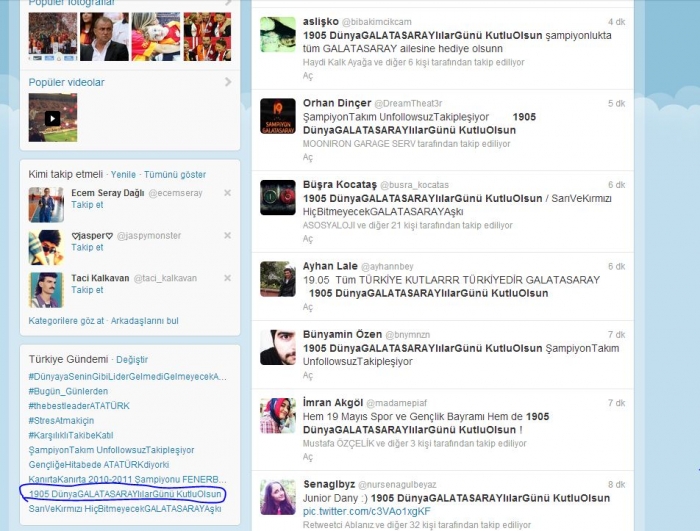
Task: Follow Taci Kalkavan via Takip et
Action: tap(87, 289)
